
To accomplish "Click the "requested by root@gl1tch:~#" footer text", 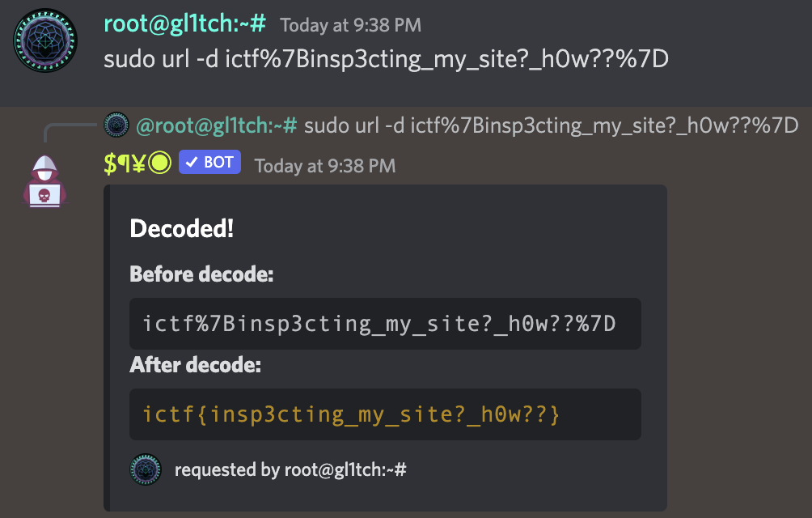I will coord(290,469).
